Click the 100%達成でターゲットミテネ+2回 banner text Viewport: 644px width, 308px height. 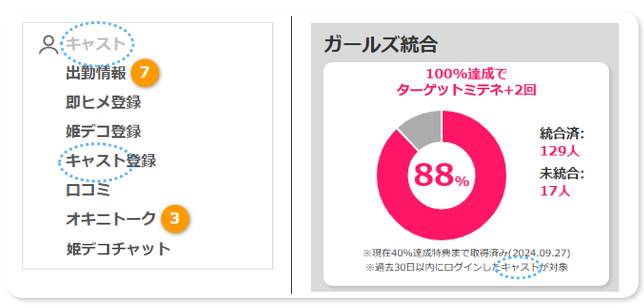point(466,82)
